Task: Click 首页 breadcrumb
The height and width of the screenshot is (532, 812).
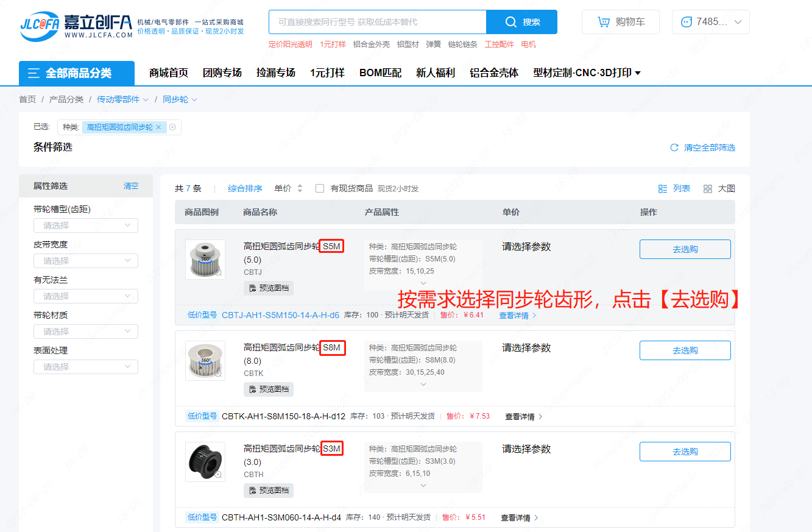Action: tap(27, 99)
